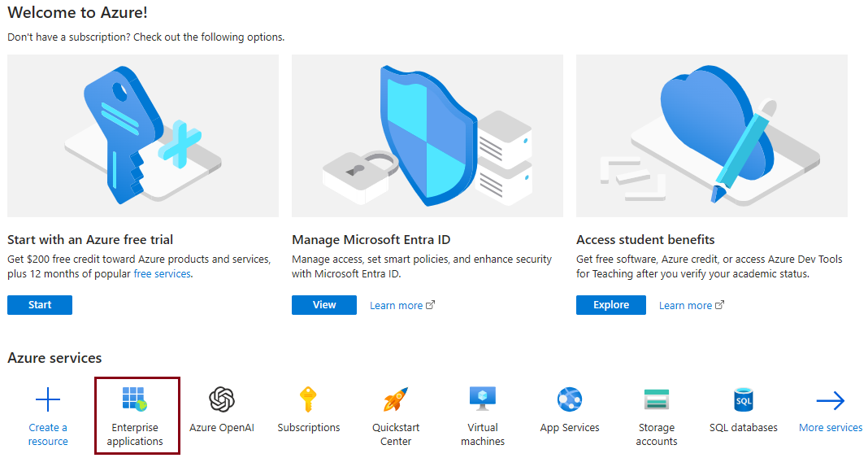This screenshot has width=868, height=458.
Task: Launch Azure OpenAI service icon
Action: click(222, 399)
